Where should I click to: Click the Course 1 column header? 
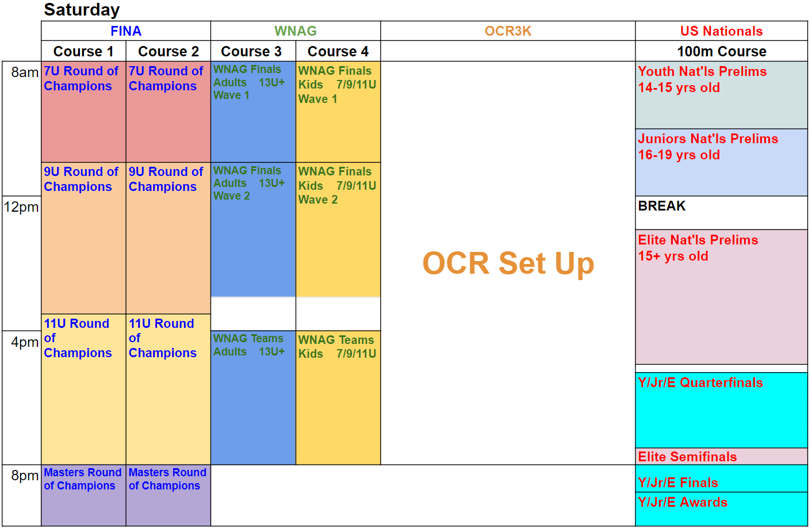(83, 51)
